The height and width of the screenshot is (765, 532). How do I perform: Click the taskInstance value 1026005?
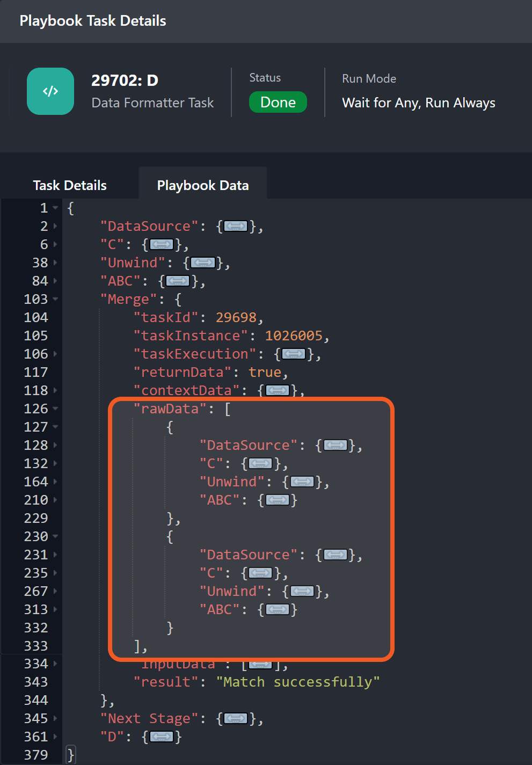(x=294, y=336)
